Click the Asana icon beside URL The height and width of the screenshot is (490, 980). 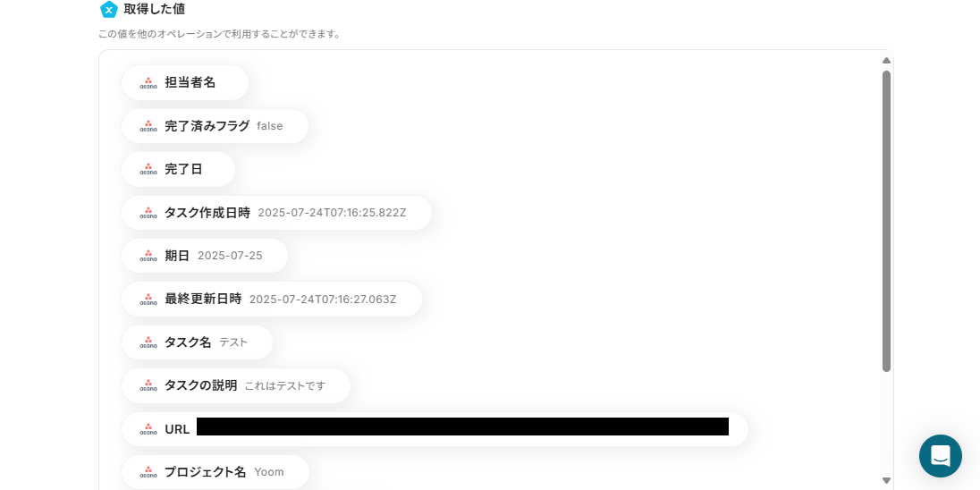click(148, 429)
